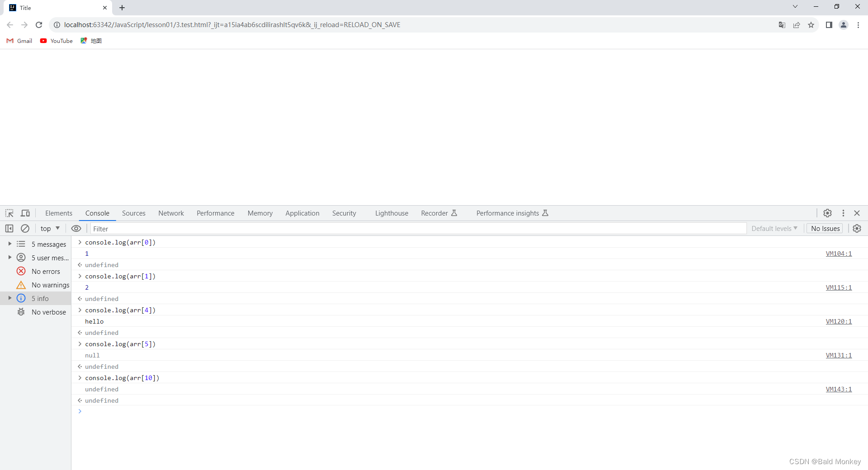Toggle the console sidebar panel icon

pyautogui.click(x=9, y=229)
